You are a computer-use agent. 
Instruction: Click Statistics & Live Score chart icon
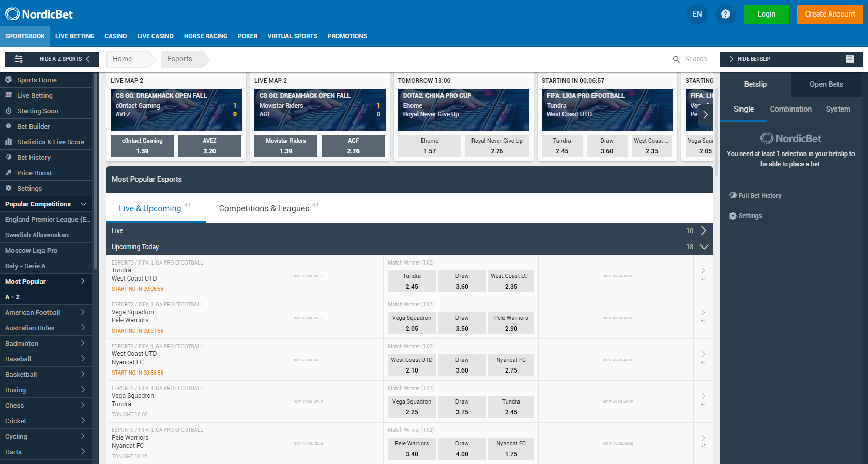[x=8, y=142]
